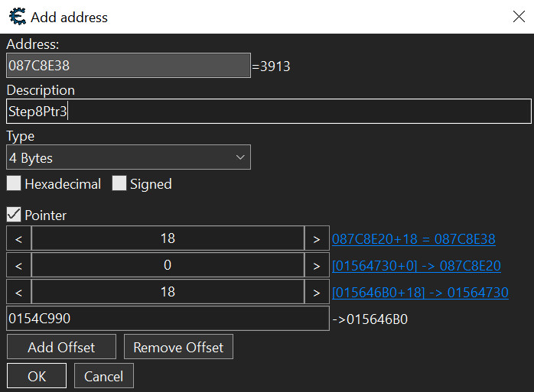This screenshot has height=392, width=534.
Task: Increase the middle offset 0 with right arrow
Action: click(315, 266)
